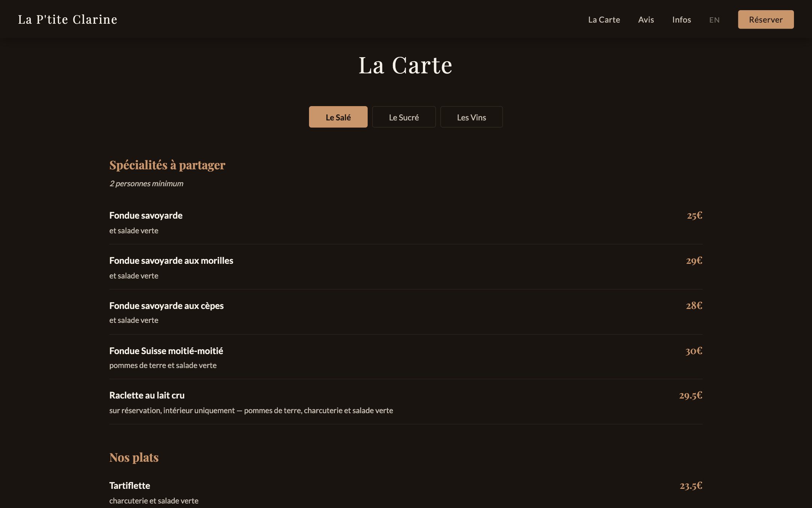
Task: Click the 25€ price
Action: 694,215
